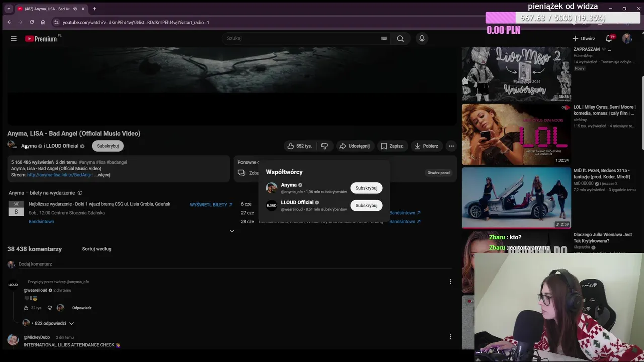Open WYŚWIETL BILETY tickets link
Image resolution: width=644 pixels, height=362 pixels.
[211, 205]
